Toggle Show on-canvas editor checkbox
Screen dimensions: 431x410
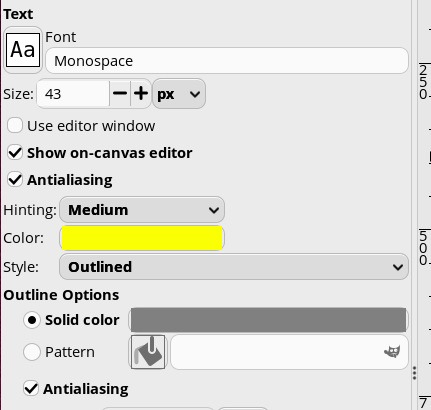coord(15,153)
